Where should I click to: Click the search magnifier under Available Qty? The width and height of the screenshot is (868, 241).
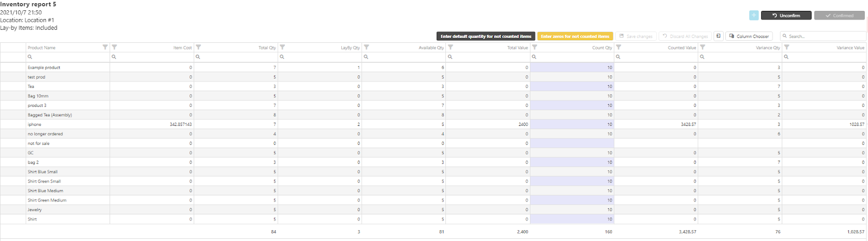point(366,57)
